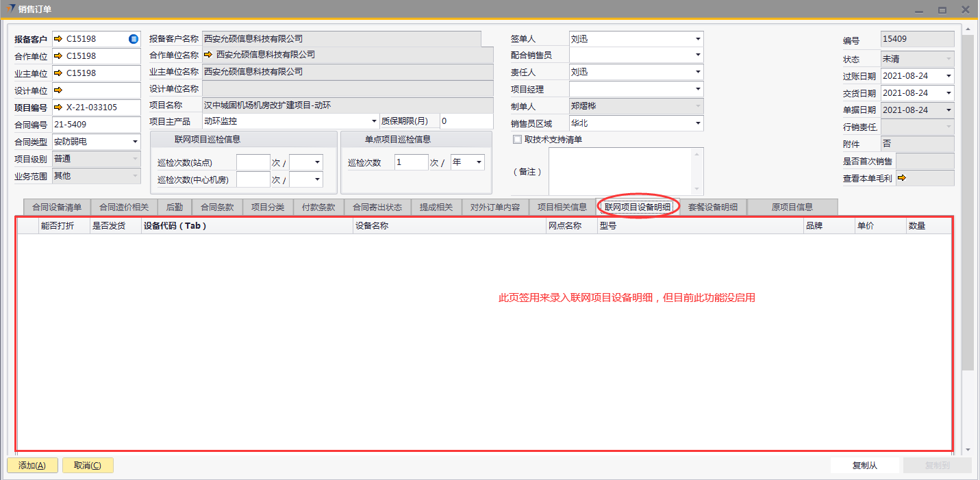Open the 合同类型 dropdown list

(x=135, y=142)
